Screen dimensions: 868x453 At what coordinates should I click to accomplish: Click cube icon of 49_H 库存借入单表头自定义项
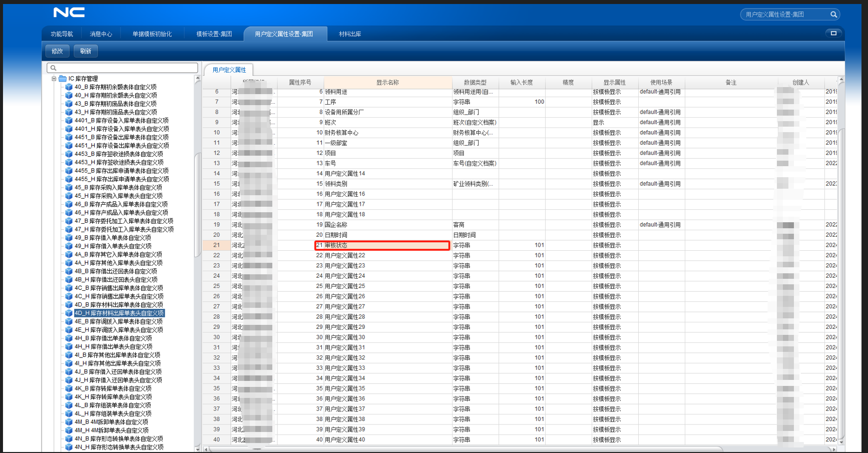69,246
